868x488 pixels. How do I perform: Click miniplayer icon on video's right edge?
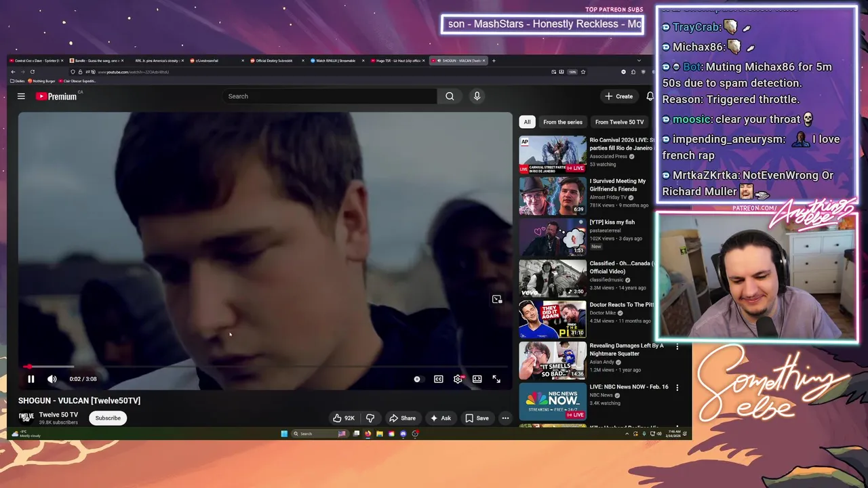[497, 299]
